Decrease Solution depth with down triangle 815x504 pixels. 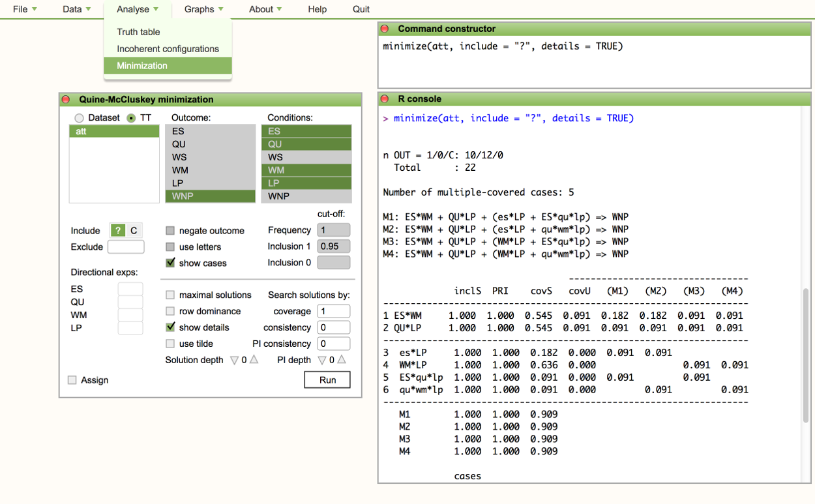pos(234,360)
